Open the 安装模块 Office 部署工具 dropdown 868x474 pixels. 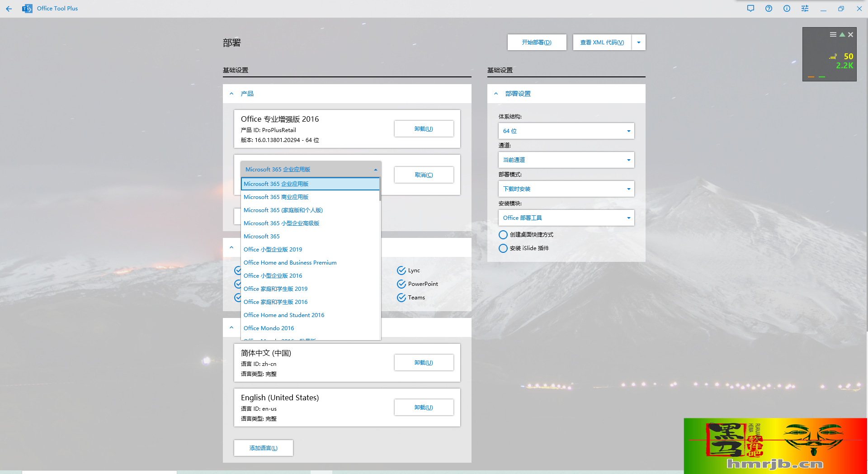[566, 218]
